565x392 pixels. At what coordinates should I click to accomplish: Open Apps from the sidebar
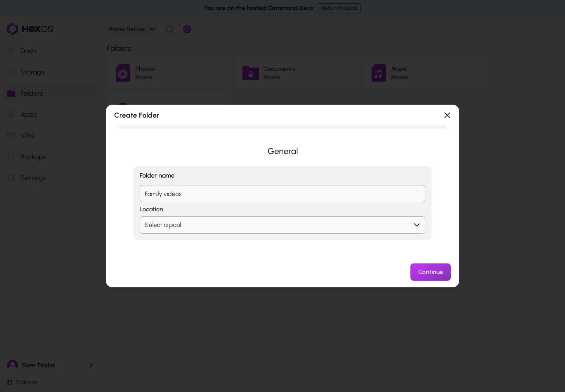pyautogui.click(x=50, y=114)
